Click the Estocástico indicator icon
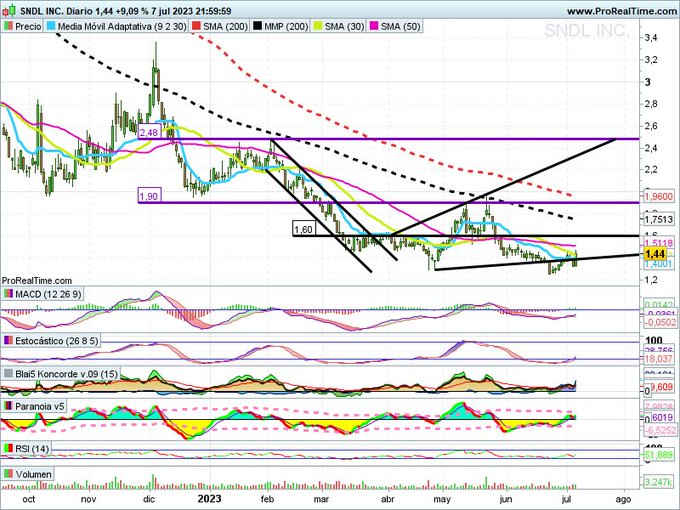680x510 pixels. (8, 341)
